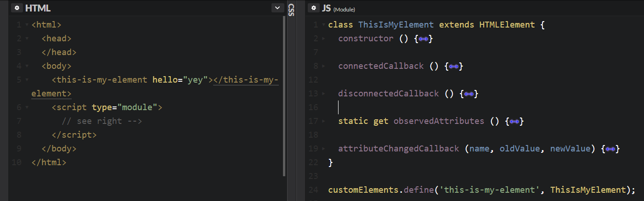Unfold the connectedCallback folded code marker
The image size is (644, 201).
[x=453, y=67]
